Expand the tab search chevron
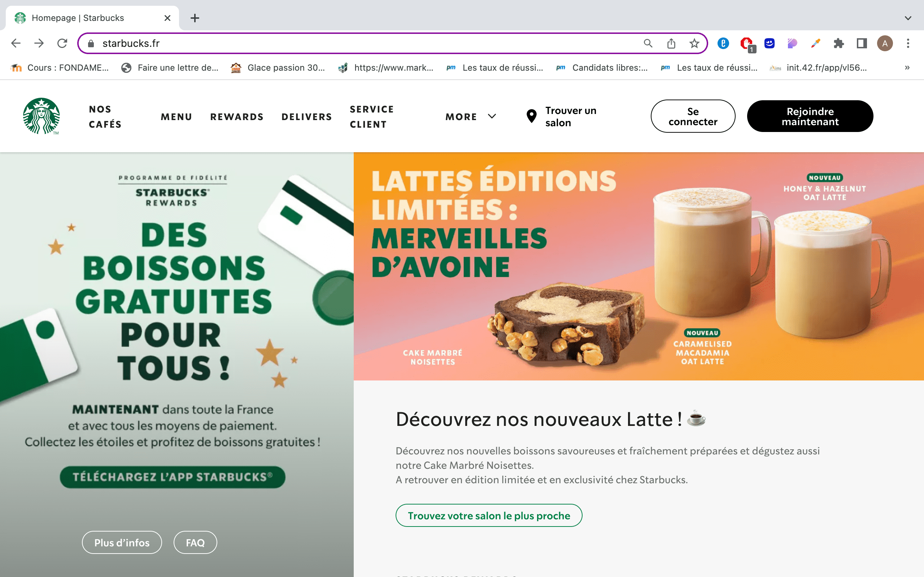This screenshot has height=577, width=924. tap(908, 18)
